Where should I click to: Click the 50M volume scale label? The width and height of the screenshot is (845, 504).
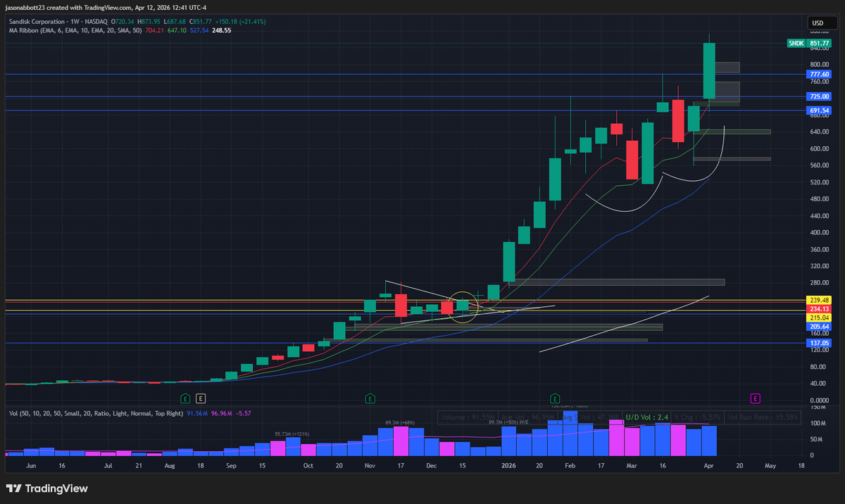pyautogui.click(x=815, y=439)
